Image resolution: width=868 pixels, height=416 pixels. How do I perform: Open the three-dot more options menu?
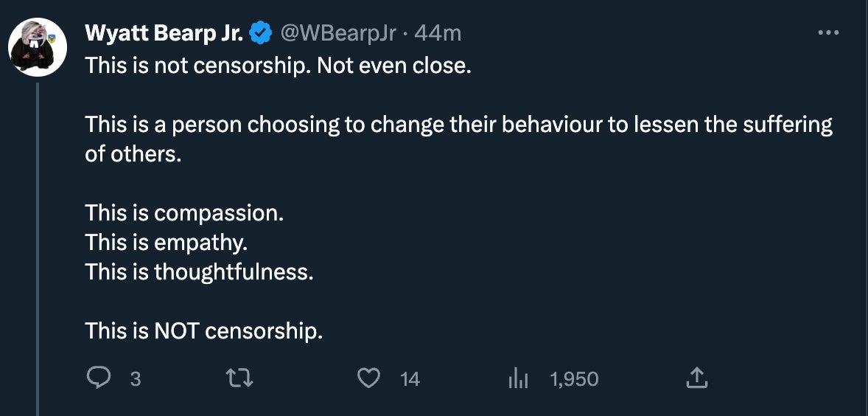pos(828,33)
